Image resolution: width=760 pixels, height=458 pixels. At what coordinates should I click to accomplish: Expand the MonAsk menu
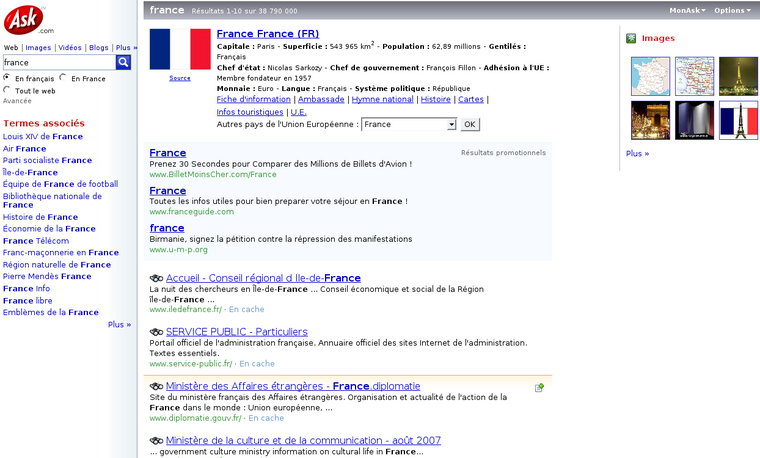pyautogui.click(x=687, y=10)
